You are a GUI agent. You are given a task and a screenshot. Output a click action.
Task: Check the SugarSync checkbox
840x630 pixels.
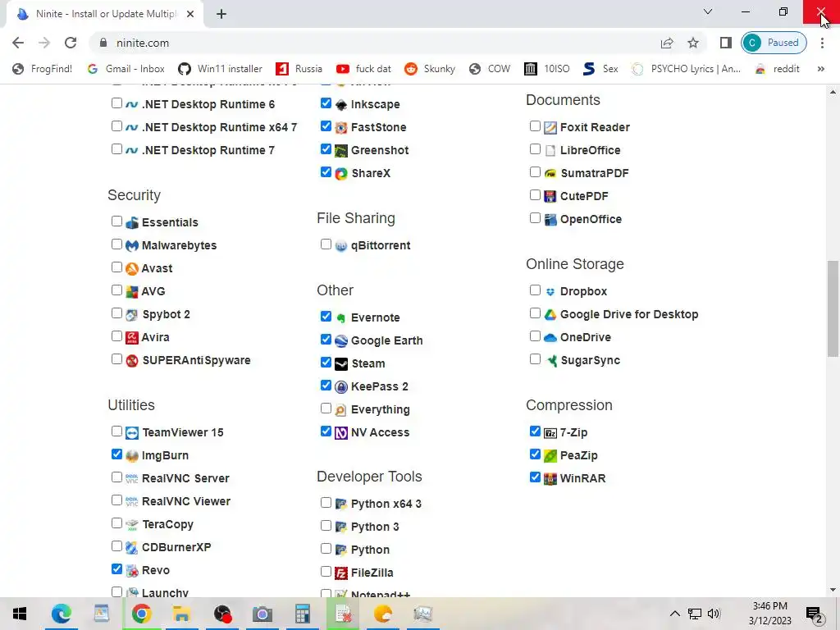click(x=535, y=359)
